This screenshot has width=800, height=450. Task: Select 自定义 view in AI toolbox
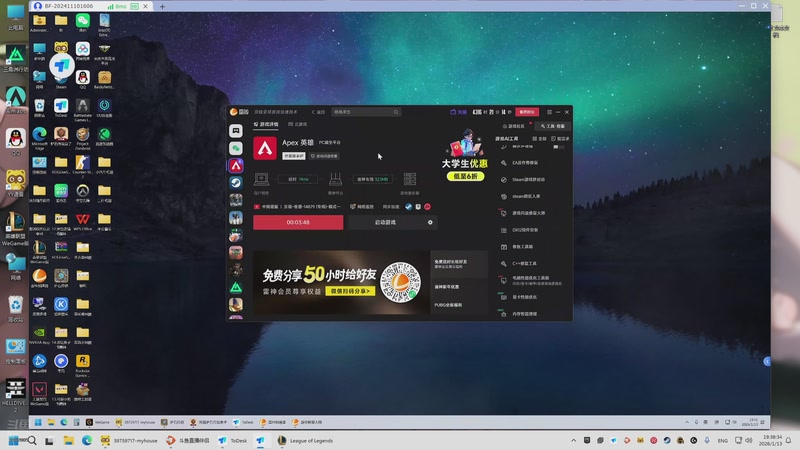pos(560,139)
